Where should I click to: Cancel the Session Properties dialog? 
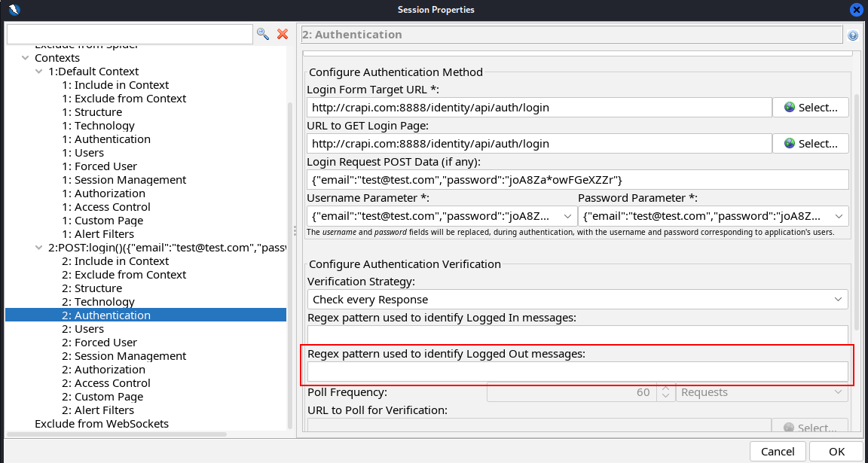778,452
